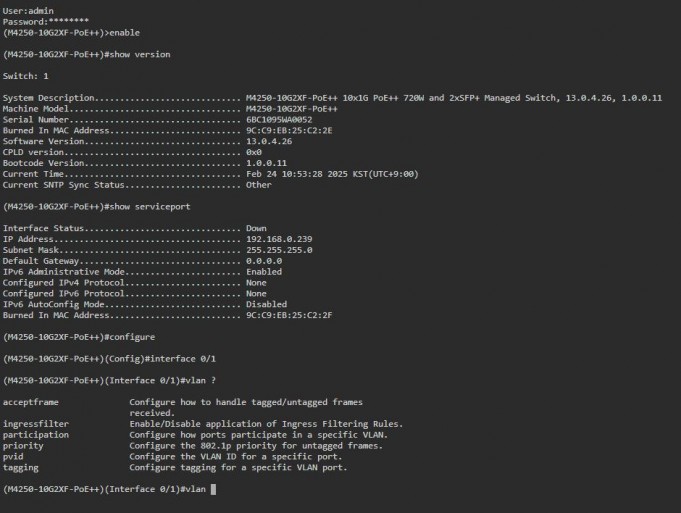Select MAC address 9C:C9:EB:25:C2:2E
The width and height of the screenshot is (681, 513).
tap(289, 130)
